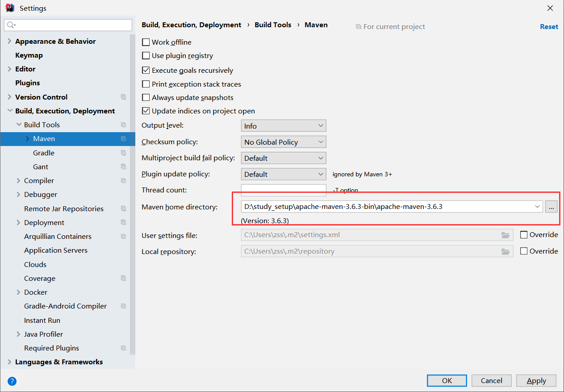Click project-level icon next to Deployment
The height and width of the screenshot is (392, 564).
pos(124,222)
